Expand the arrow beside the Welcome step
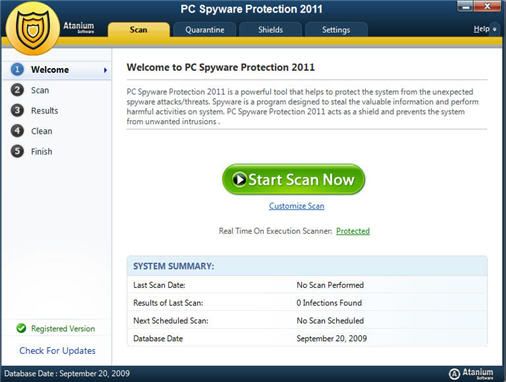The height and width of the screenshot is (382, 506). point(105,70)
